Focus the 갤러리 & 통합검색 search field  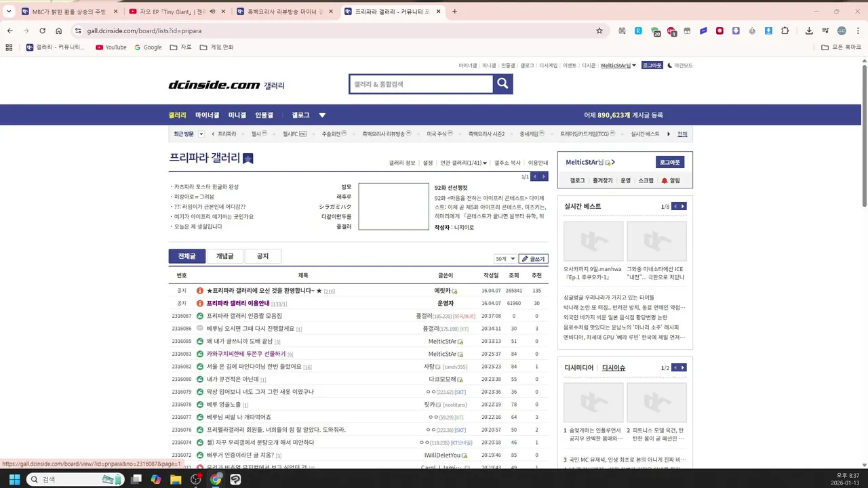pyautogui.click(x=420, y=83)
